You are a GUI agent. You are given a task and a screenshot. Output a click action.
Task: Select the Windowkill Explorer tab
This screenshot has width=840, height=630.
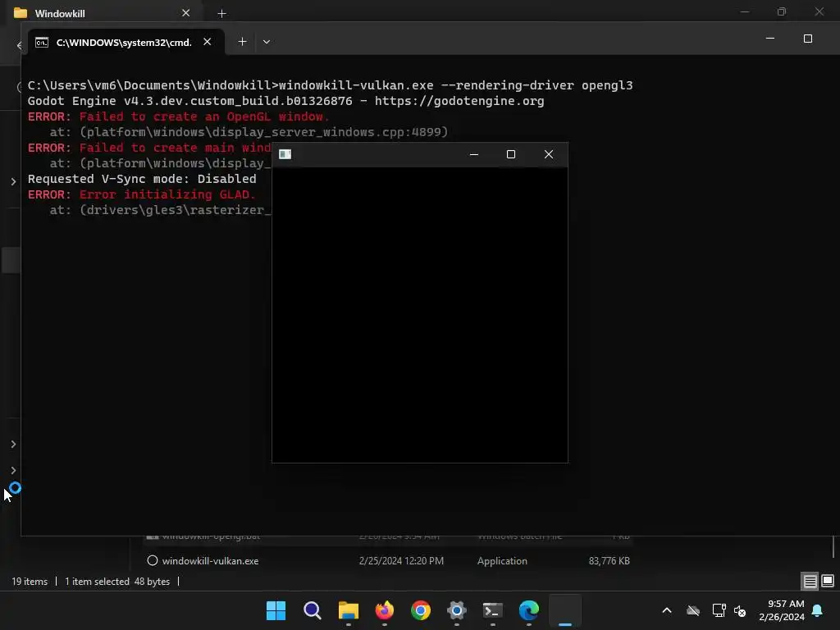[x=102, y=13]
